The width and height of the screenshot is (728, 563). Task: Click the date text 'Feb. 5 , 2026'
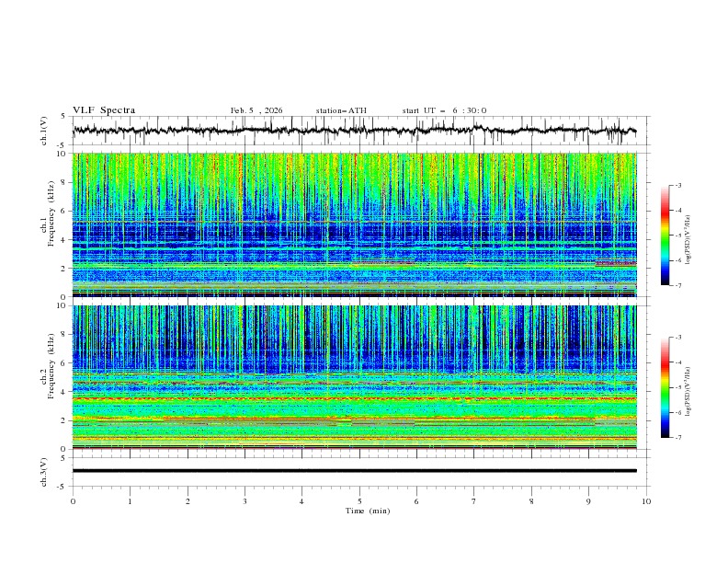[x=256, y=110]
